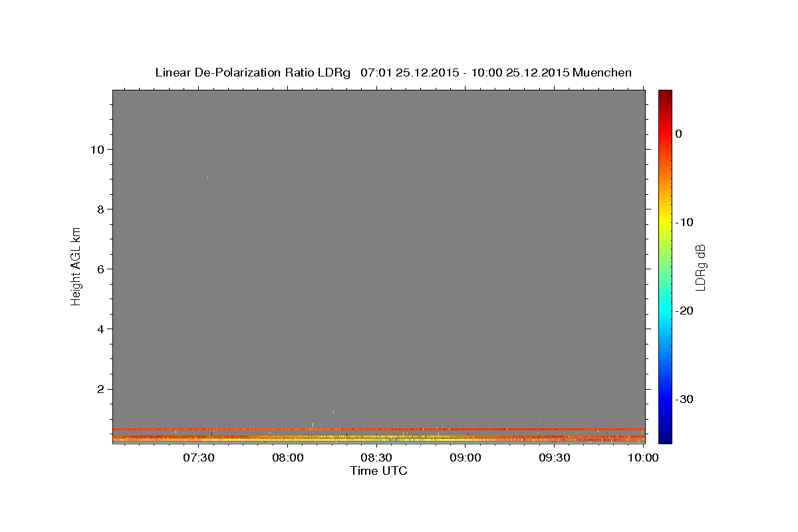Click the colorbar value -10
The image size is (798, 532).
pos(684,222)
